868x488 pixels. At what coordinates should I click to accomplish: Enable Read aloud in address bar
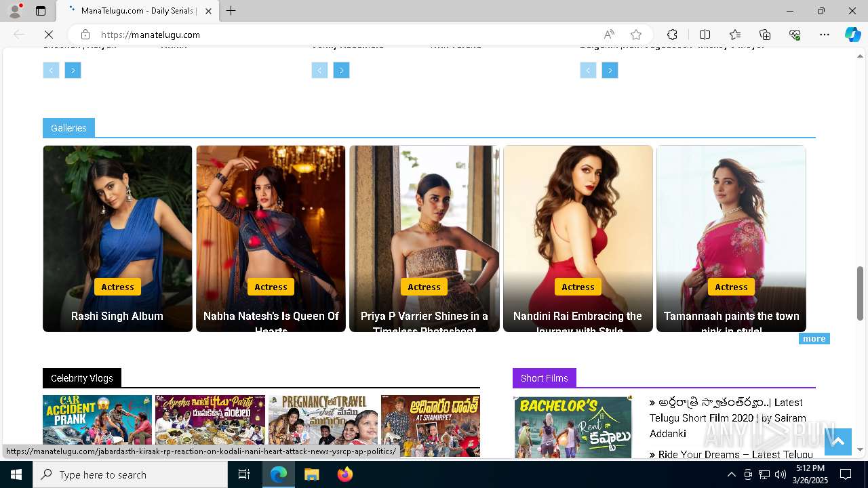(609, 35)
